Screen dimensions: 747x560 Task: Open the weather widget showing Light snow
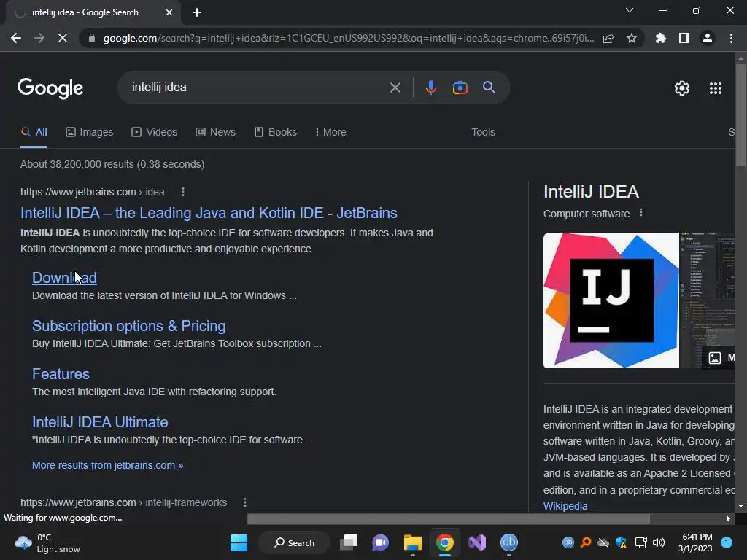pyautogui.click(x=47, y=542)
